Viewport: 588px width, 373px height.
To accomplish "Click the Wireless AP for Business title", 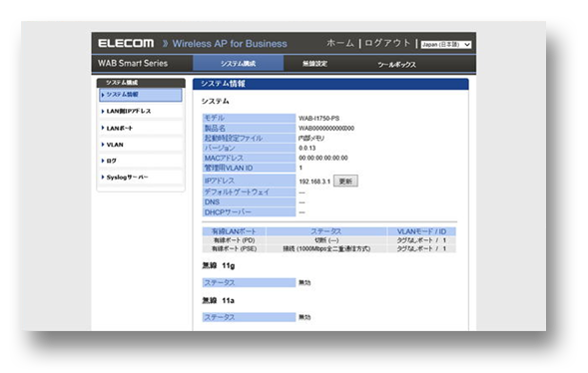I will tap(230, 44).
